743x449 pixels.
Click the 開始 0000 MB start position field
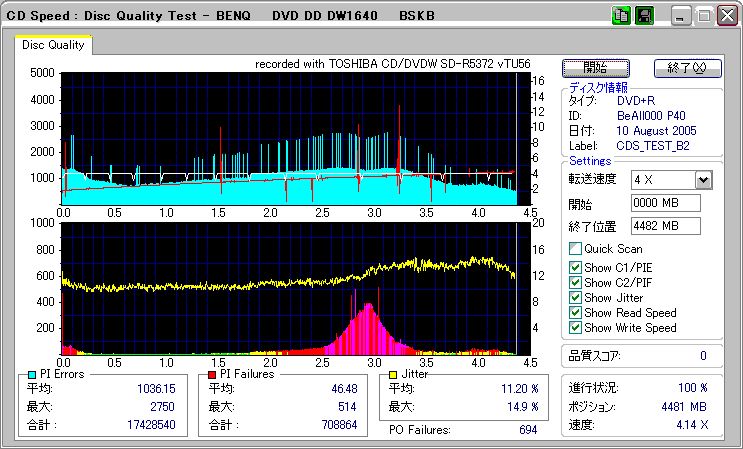tap(666, 203)
